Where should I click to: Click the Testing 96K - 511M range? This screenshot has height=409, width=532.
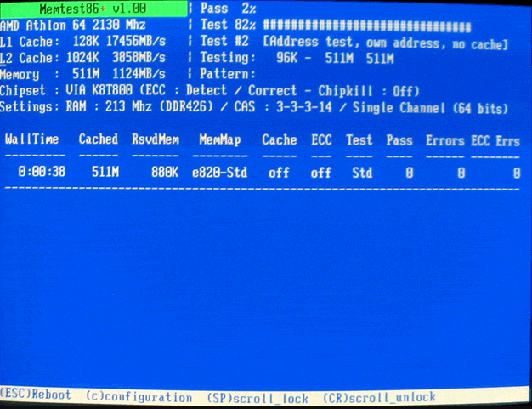pyautogui.click(x=297, y=58)
